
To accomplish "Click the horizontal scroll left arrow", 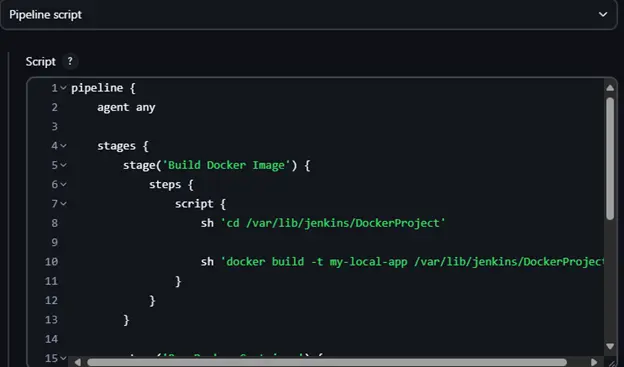I will tap(78, 362).
